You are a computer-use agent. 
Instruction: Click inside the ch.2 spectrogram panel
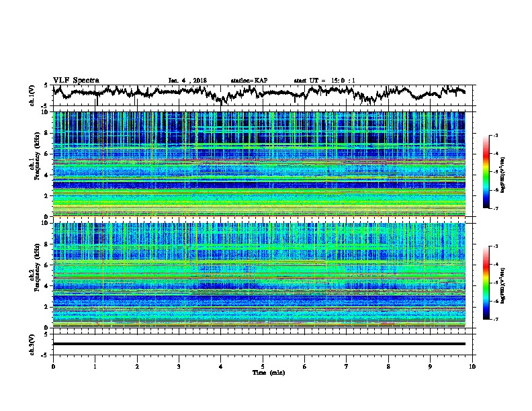(x=259, y=275)
